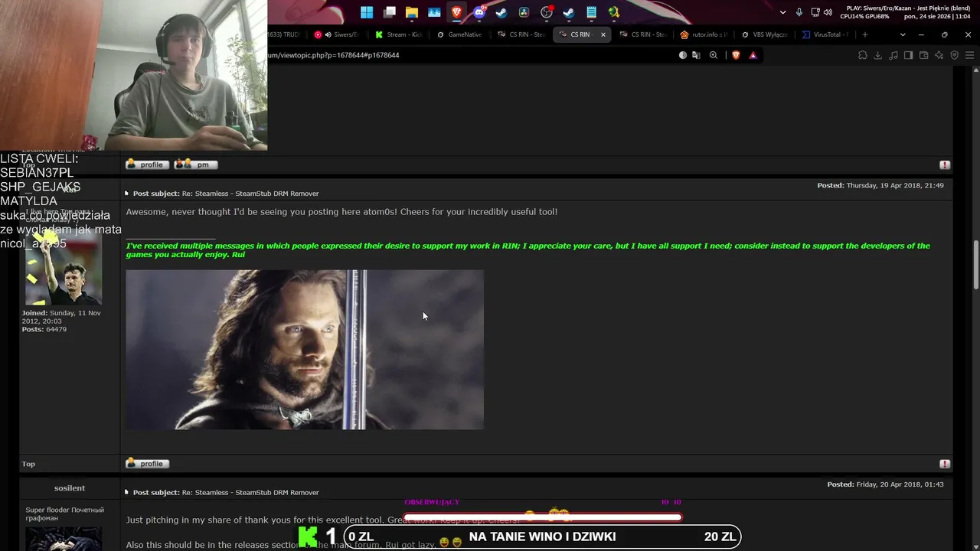Viewport: 980px width, 551px height.
Task: Click the microphone tray icon
Action: (799, 12)
